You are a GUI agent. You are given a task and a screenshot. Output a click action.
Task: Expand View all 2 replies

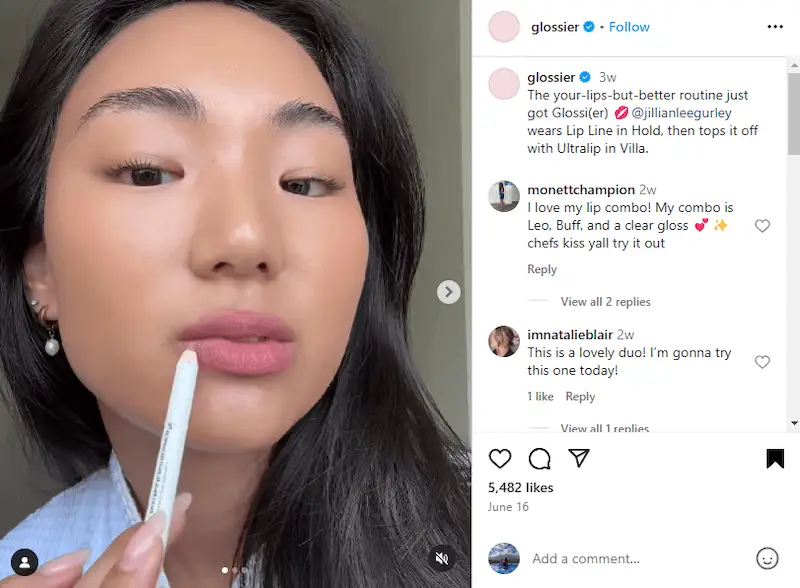pos(605,302)
